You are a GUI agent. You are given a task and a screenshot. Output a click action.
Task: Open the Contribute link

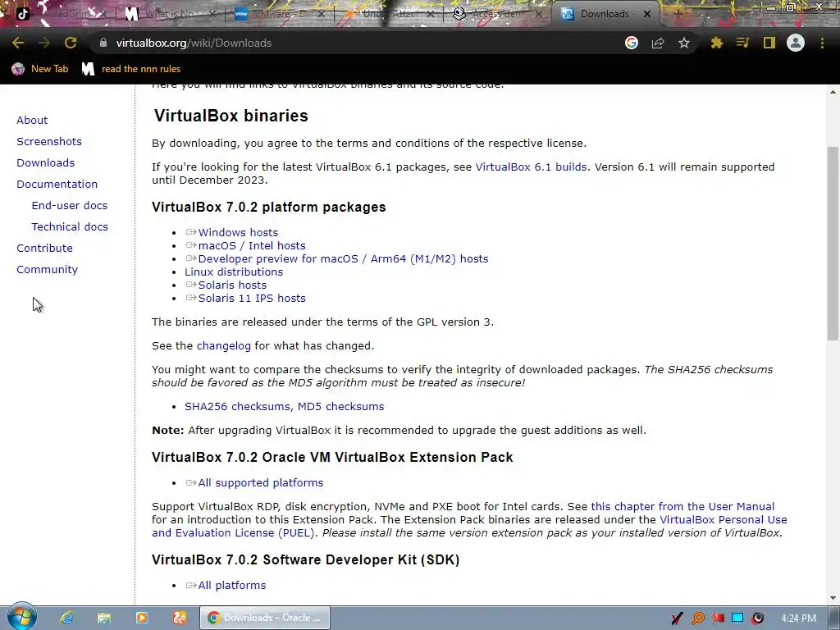pyautogui.click(x=44, y=248)
